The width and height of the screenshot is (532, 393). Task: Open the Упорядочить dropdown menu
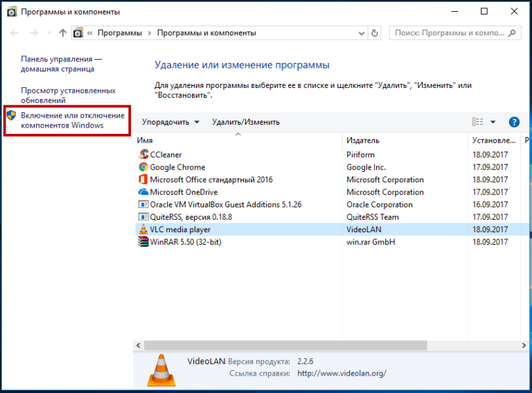click(170, 122)
